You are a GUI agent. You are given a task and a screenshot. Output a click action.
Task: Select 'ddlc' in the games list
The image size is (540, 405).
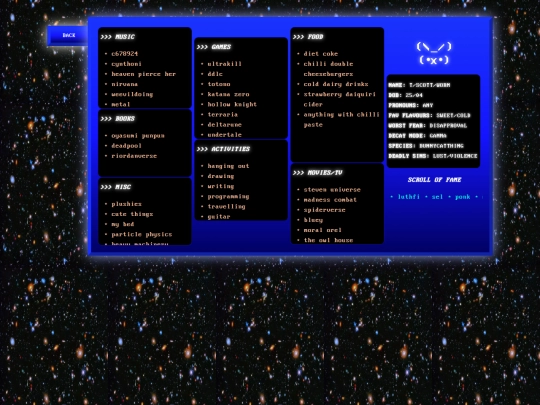click(215, 74)
